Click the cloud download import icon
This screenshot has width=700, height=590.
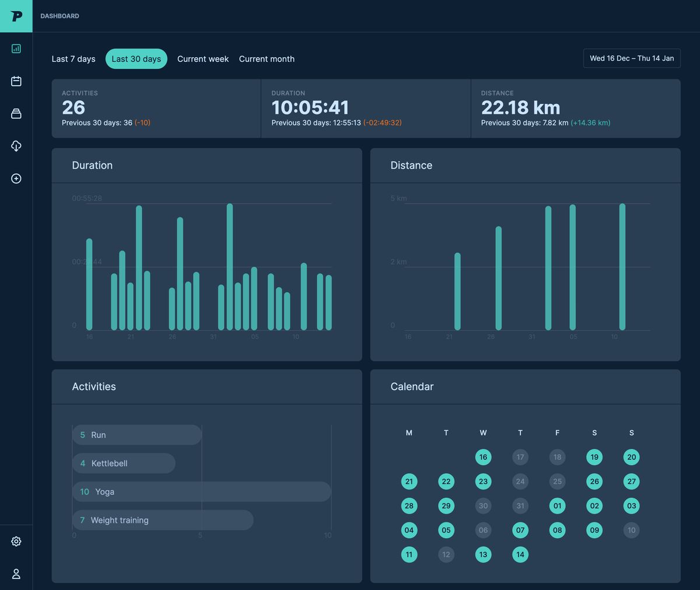16,146
